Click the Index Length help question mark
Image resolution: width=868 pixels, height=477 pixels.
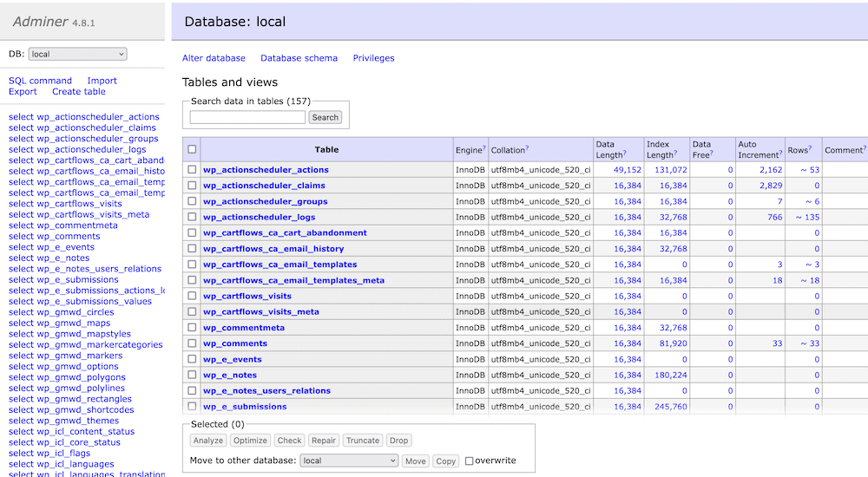coord(675,153)
